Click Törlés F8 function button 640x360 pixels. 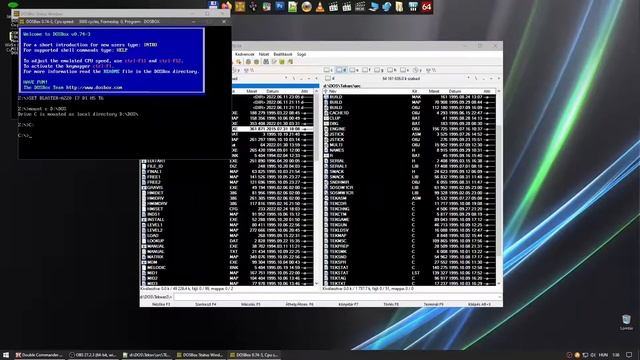391,304
